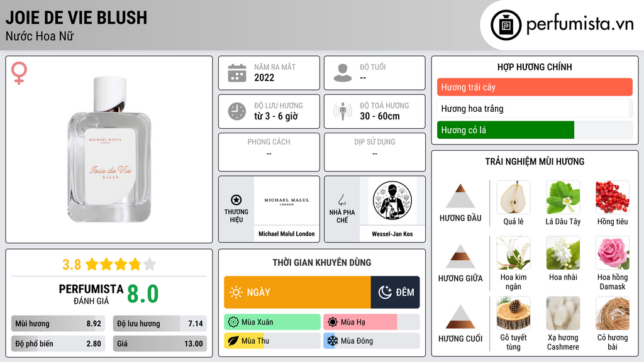This screenshot has width=644, height=362.
Task: Click the orange Hương trái cây accord bar
Action: 535,87
